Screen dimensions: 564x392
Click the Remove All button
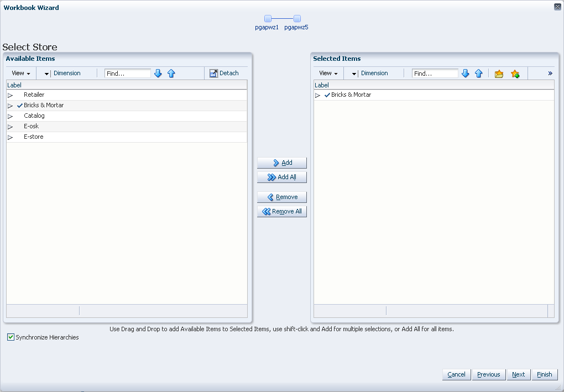pyautogui.click(x=282, y=211)
